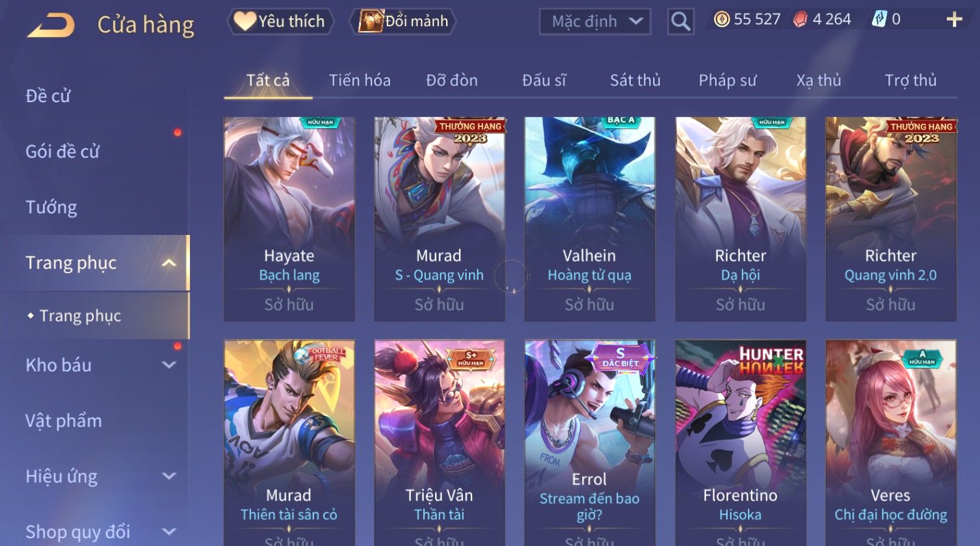Open Yêu thích favorites heart button
The image size is (980, 546).
pos(280,21)
